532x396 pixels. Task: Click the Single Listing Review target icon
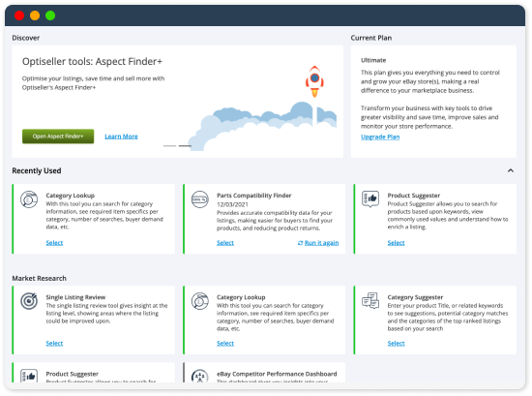[x=29, y=301]
